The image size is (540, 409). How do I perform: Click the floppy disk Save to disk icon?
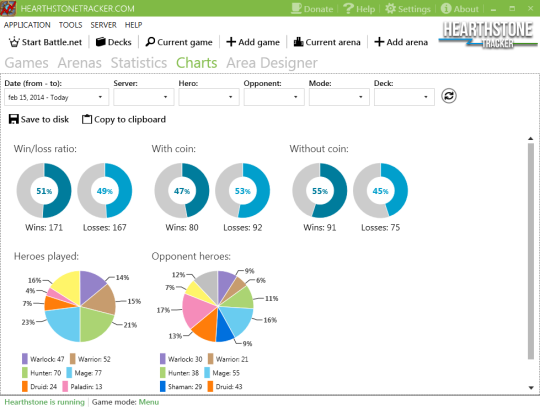coord(13,119)
